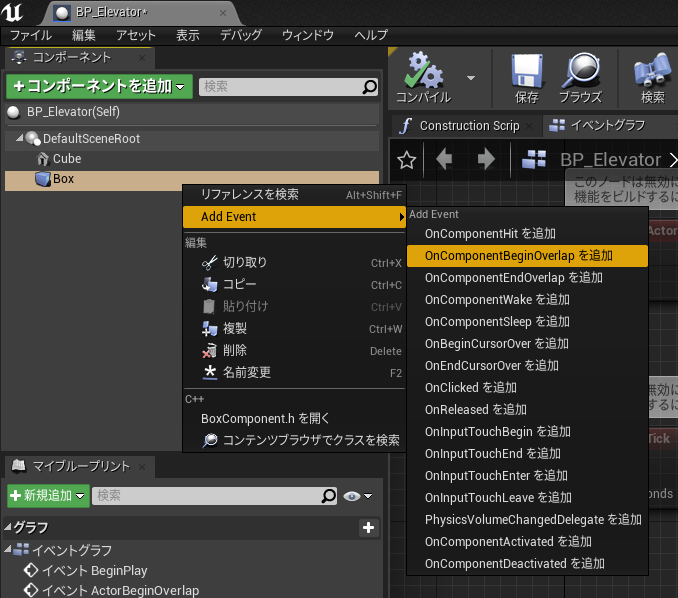Collapse the イベントグラフ tree entry
The image size is (678, 598).
pos(8,550)
